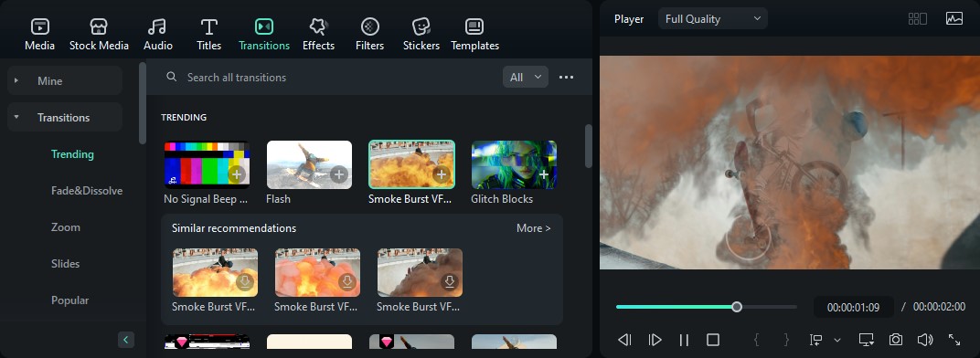The width and height of the screenshot is (980, 358).
Task: Select the Transitions tab
Action: pos(264,35)
